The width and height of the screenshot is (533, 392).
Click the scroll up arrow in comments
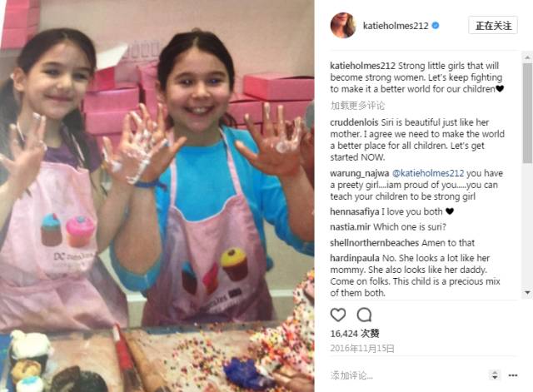527,57
